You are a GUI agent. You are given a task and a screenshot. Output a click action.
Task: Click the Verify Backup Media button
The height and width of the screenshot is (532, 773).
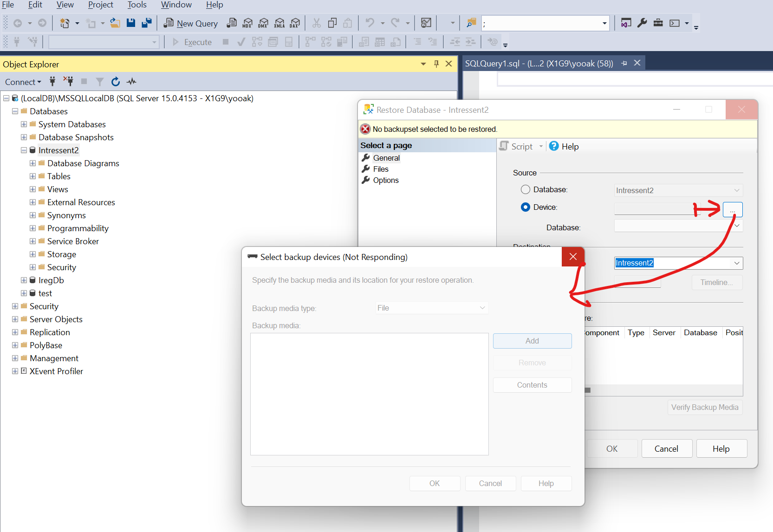[x=705, y=407]
